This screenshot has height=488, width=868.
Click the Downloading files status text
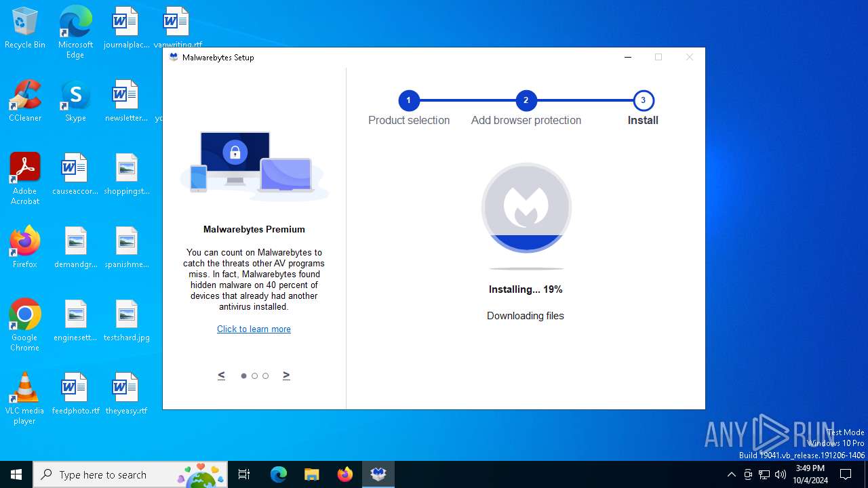tap(526, 316)
